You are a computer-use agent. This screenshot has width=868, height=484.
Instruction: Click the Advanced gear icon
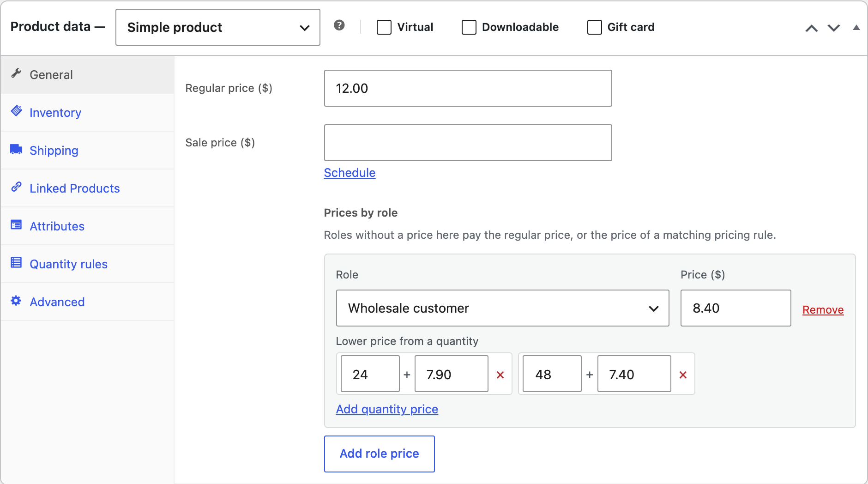coord(17,301)
